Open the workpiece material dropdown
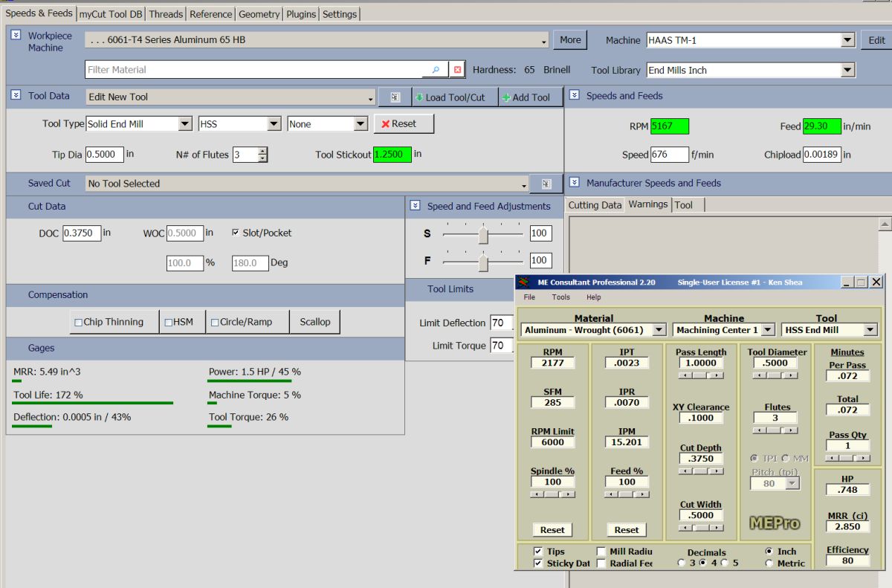The height and width of the screenshot is (588, 892). point(545,41)
